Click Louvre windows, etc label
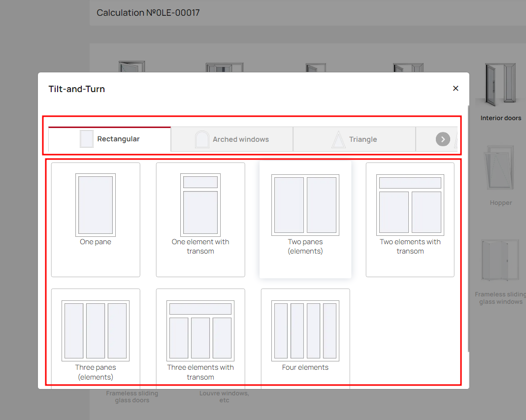Image resolution: width=526 pixels, height=420 pixels. [x=224, y=396]
